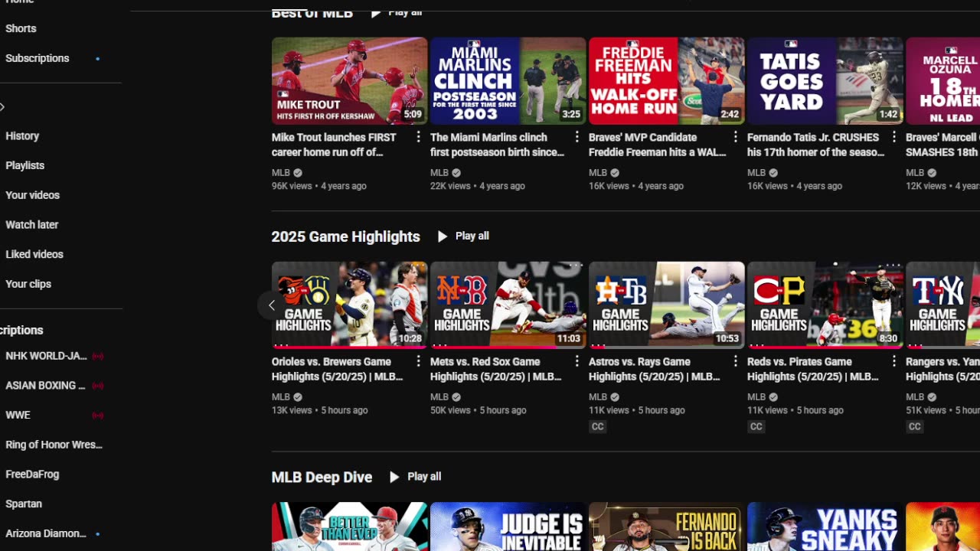Click the live indicator beside ASIAN BOXING
This screenshot has width=980, height=551.
click(98, 386)
